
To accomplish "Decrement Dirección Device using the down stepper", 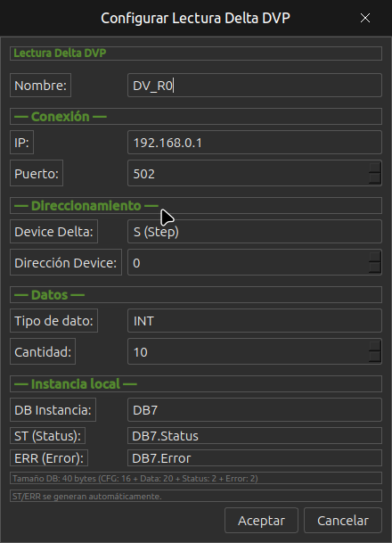I will coord(375,267).
